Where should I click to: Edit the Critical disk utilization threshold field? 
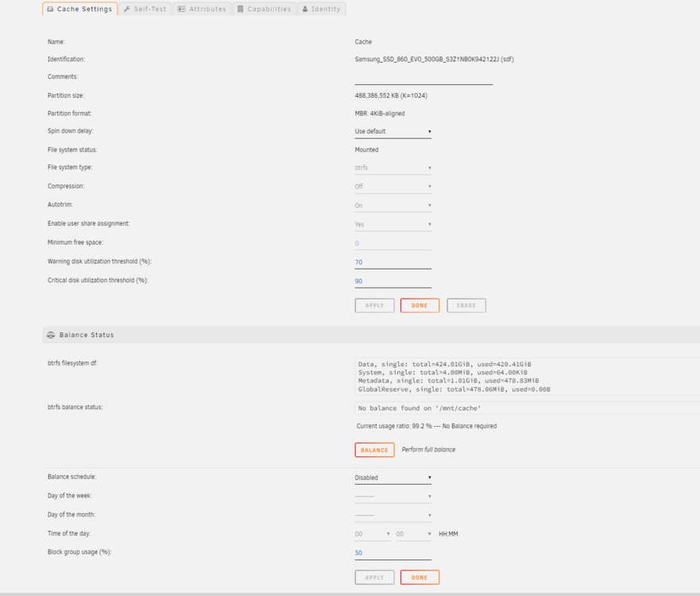pyautogui.click(x=393, y=281)
